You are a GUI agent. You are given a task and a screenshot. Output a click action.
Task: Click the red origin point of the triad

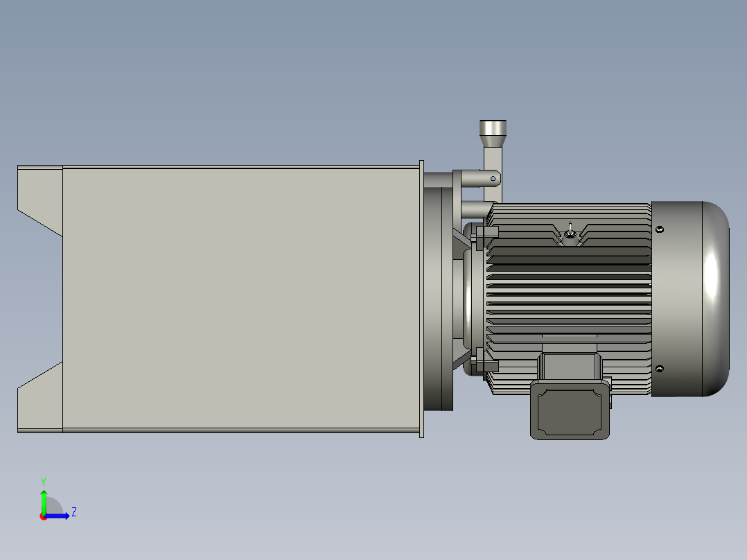tap(43, 516)
